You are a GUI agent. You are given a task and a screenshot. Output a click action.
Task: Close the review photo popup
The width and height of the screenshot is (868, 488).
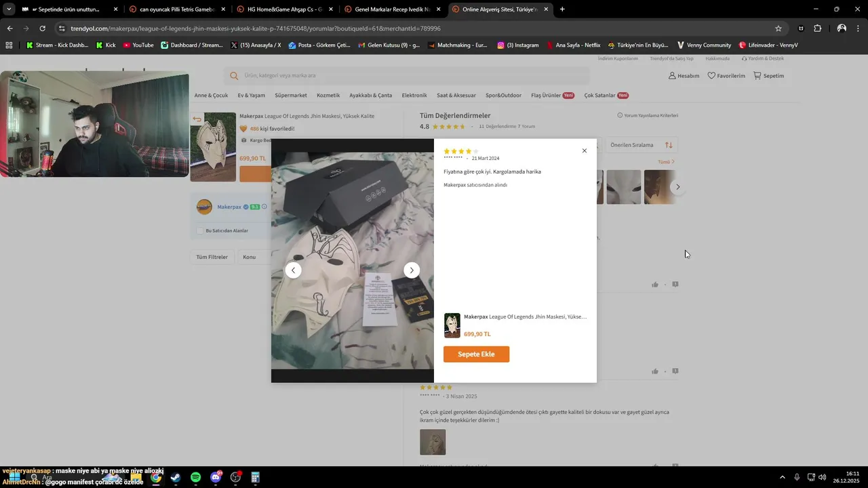pyautogui.click(x=584, y=150)
